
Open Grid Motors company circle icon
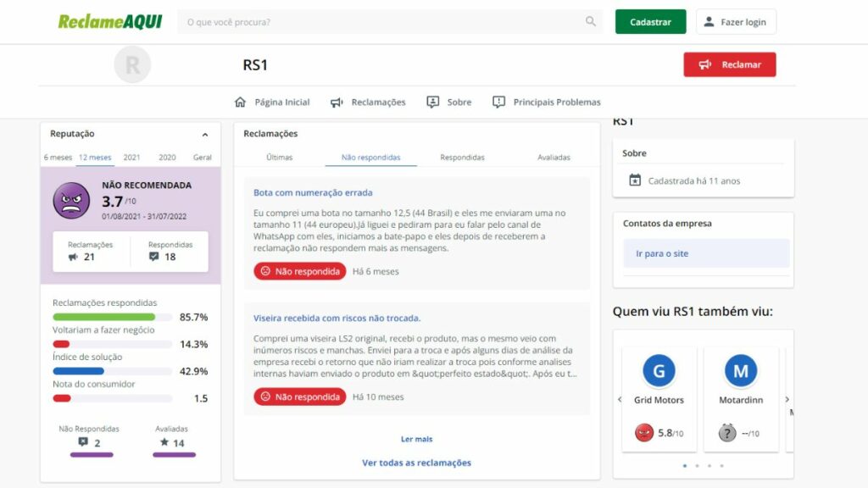pyautogui.click(x=659, y=371)
